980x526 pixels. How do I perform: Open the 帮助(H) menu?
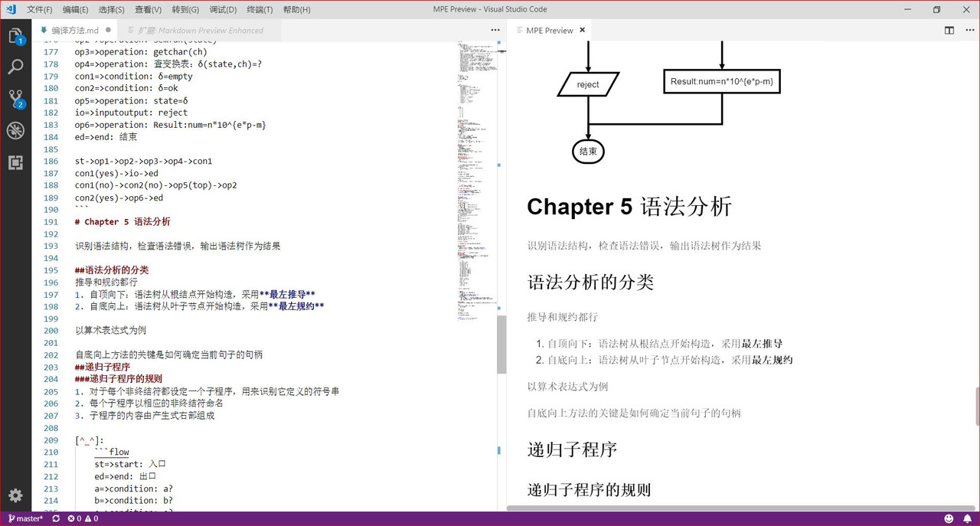click(296, 9)
